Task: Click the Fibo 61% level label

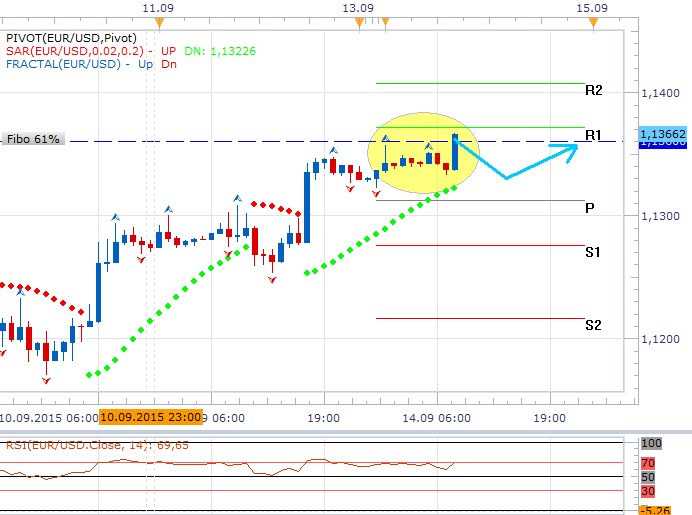Action: tap(33, 140)
